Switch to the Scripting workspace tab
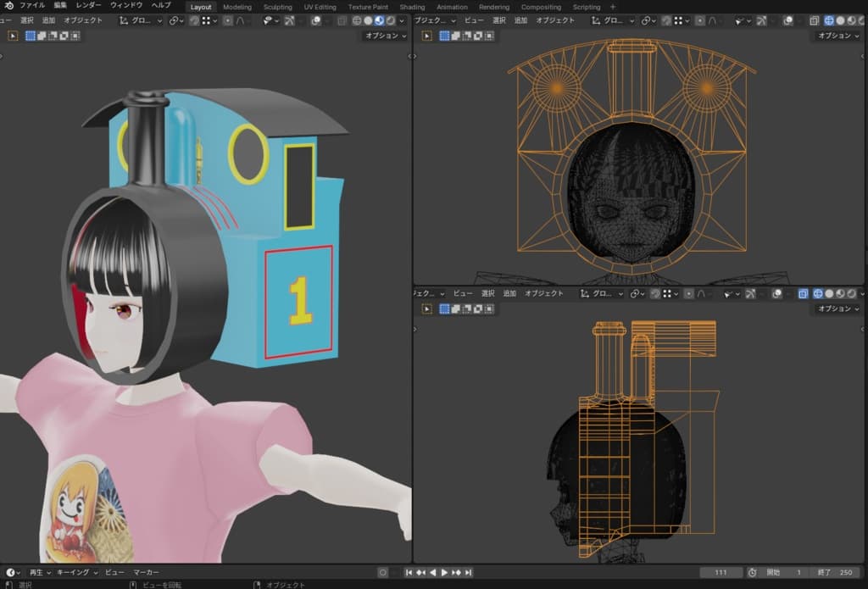 click(x=587, y=7)
